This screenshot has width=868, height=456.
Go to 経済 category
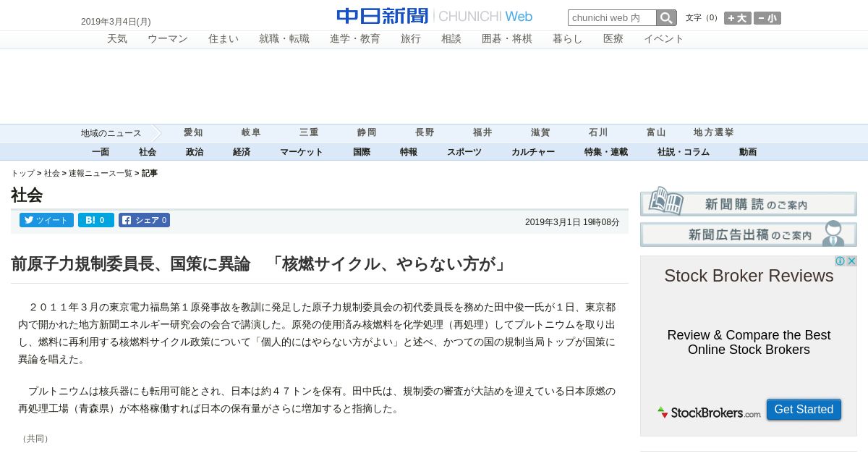pyautogui.click(x=242, y=152)
